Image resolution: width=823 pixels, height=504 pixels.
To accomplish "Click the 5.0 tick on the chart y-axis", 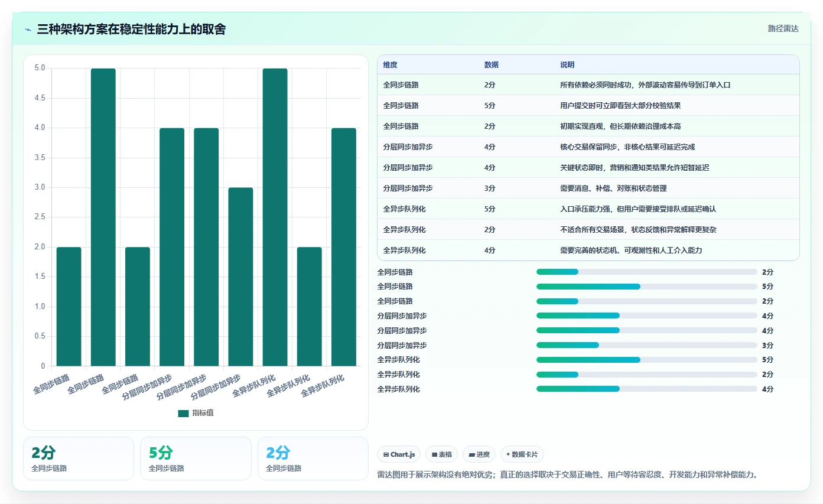I will [x=40, y=68].
